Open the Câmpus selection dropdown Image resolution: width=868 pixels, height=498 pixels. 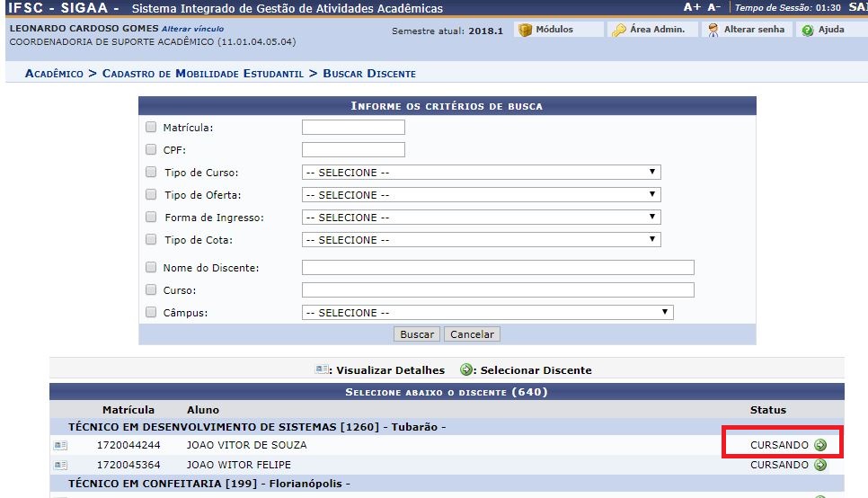(x=487, y=313)
